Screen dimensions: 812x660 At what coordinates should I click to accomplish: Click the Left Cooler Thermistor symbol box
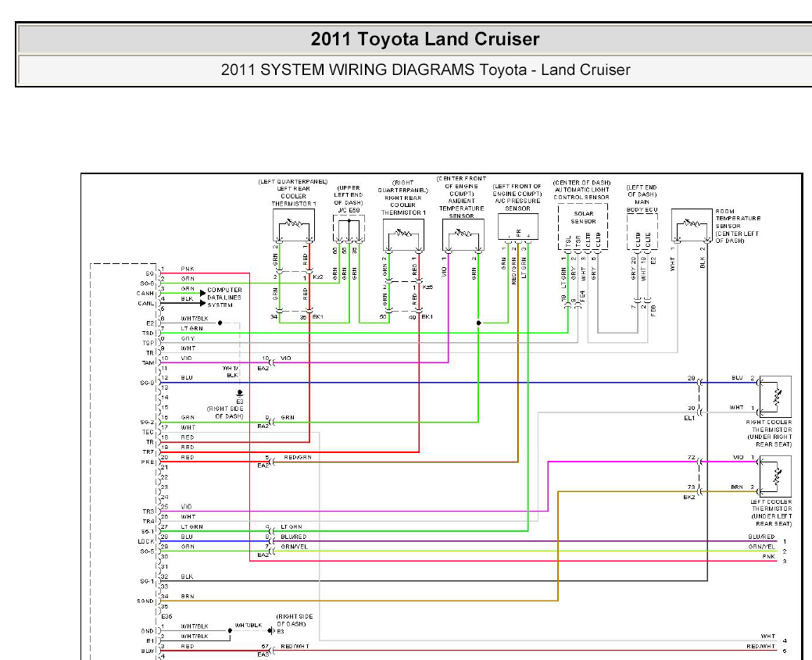tap(775, 476)
